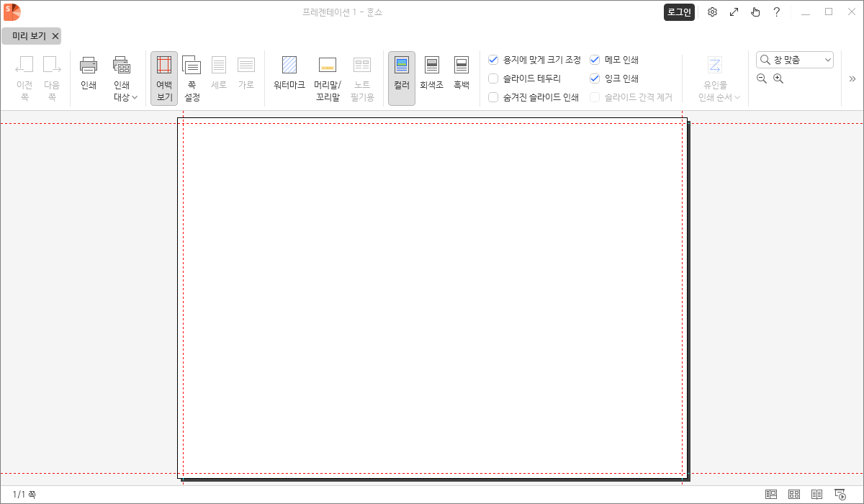The width and height of the screenshot is (864, 504).
Task: Open 쪽 설정 page setup
Action: tap(192, 78)
